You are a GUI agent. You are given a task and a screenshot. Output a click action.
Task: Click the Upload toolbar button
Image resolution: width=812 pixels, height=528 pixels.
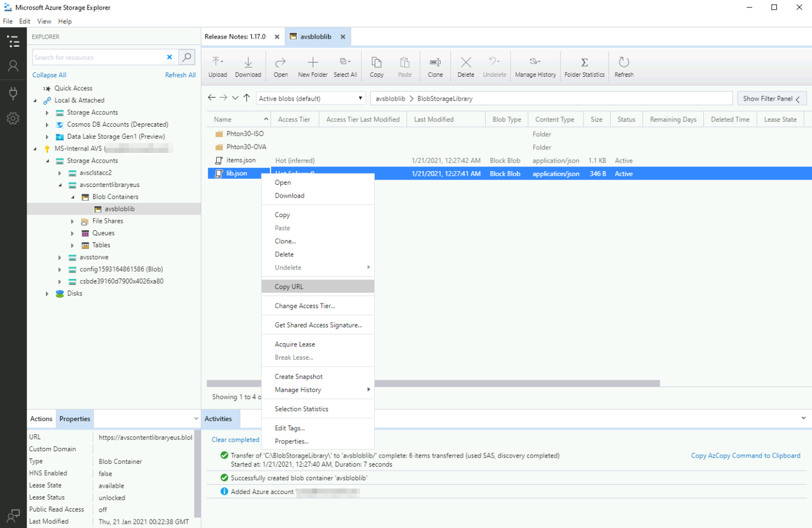tap(217, 67)
